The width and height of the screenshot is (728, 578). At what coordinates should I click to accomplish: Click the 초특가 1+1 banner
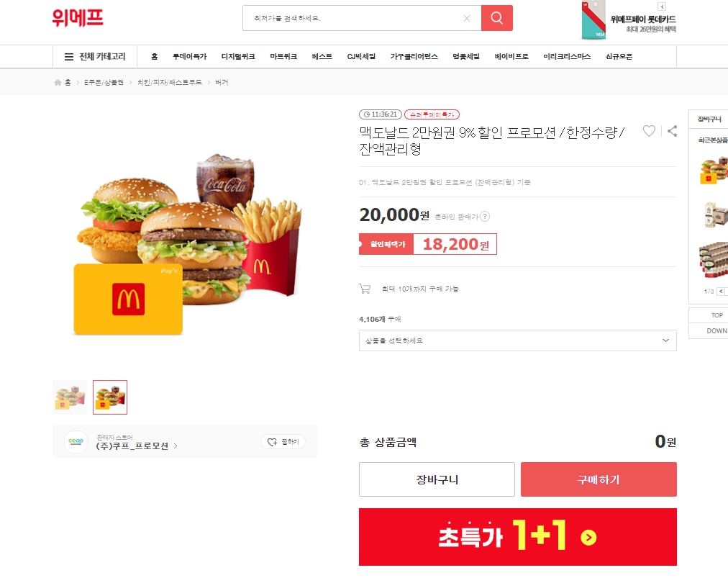518,537
